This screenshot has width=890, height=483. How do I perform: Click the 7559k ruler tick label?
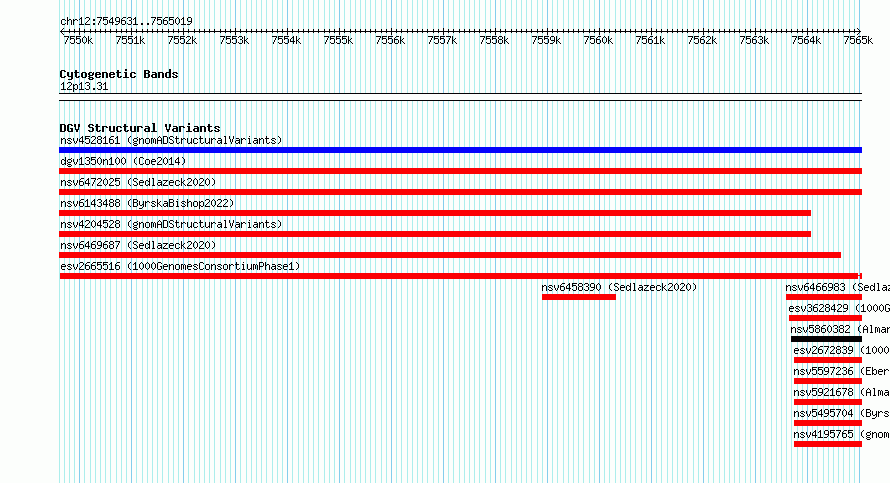pos(546,40)
